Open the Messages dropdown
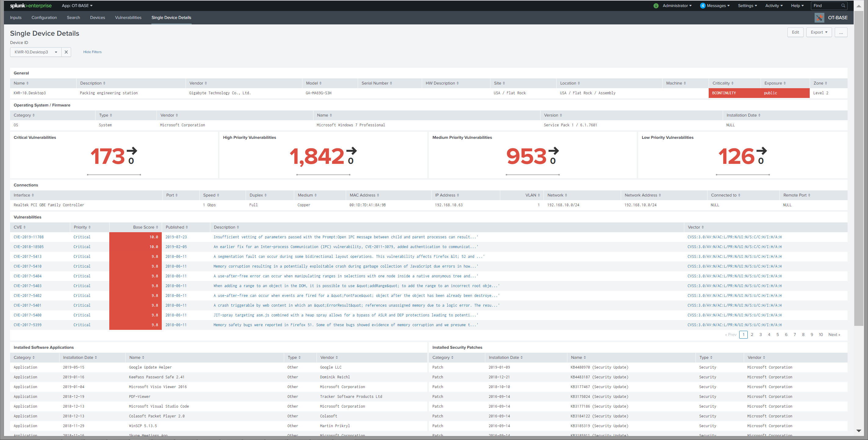 click(x=718, y=6)
